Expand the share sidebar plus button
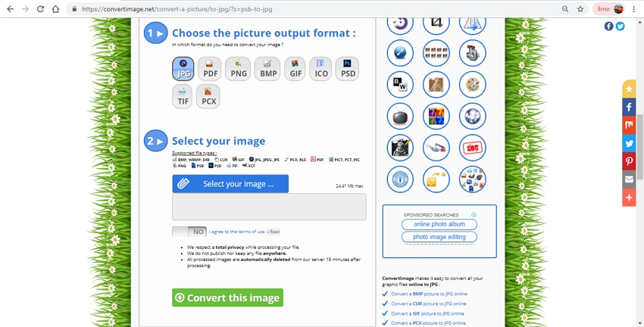The image size is (644, 327). pyautogui.click(x=629, y=198)
